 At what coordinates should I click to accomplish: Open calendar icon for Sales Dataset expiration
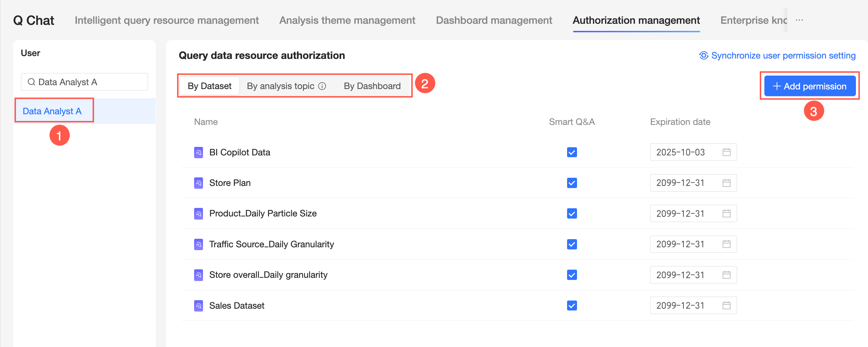coord(726,305)
